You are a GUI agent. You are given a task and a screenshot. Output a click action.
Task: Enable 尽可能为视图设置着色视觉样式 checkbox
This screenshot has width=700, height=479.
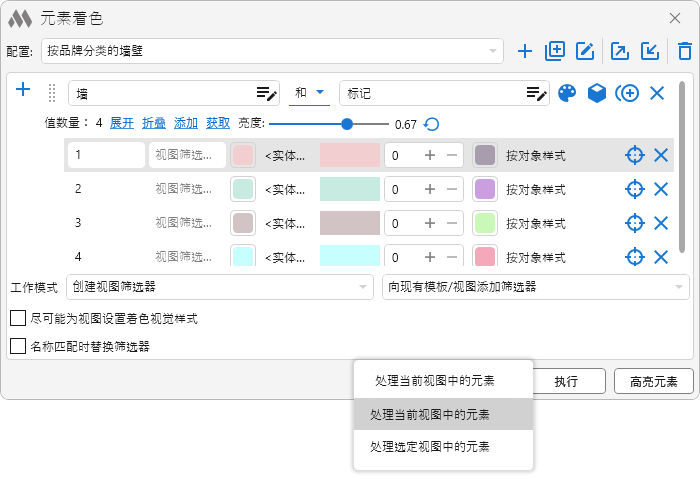coord(18,319)
